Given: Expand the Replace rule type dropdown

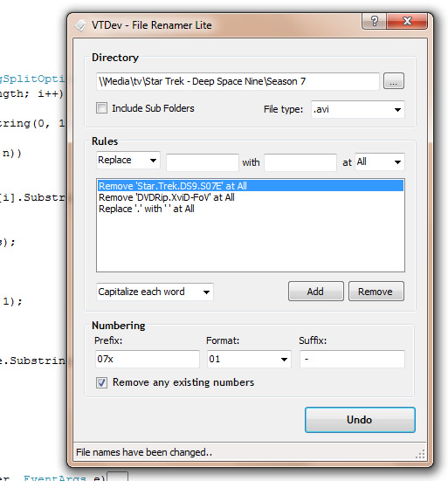Looking at the screenshot, I should point(128,160).
